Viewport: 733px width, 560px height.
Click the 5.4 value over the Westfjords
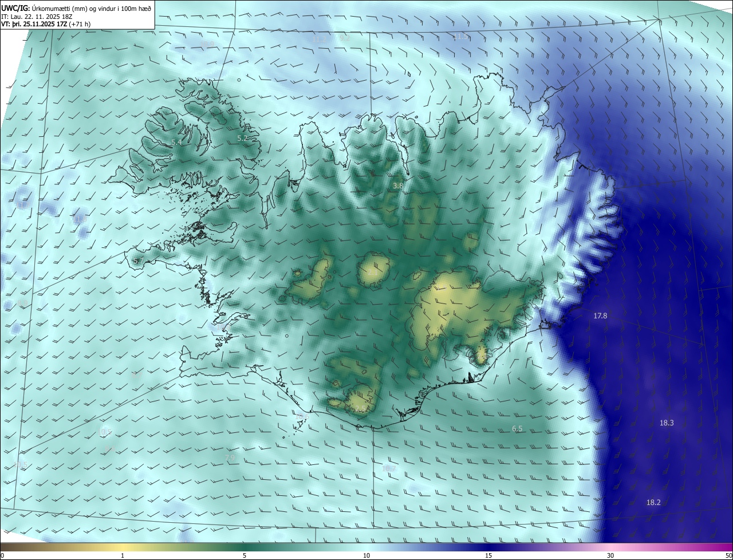[177, 142]
